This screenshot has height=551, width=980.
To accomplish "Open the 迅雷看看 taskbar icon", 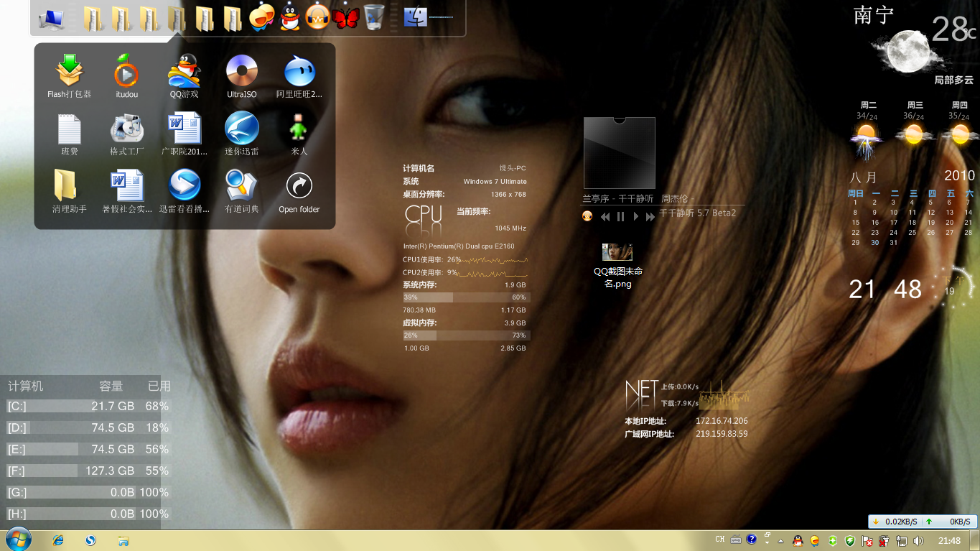I will pyautogui.click(x=90, y=540).
